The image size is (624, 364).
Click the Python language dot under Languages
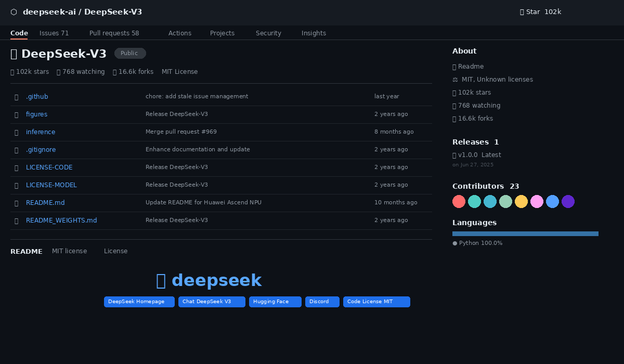454,243
